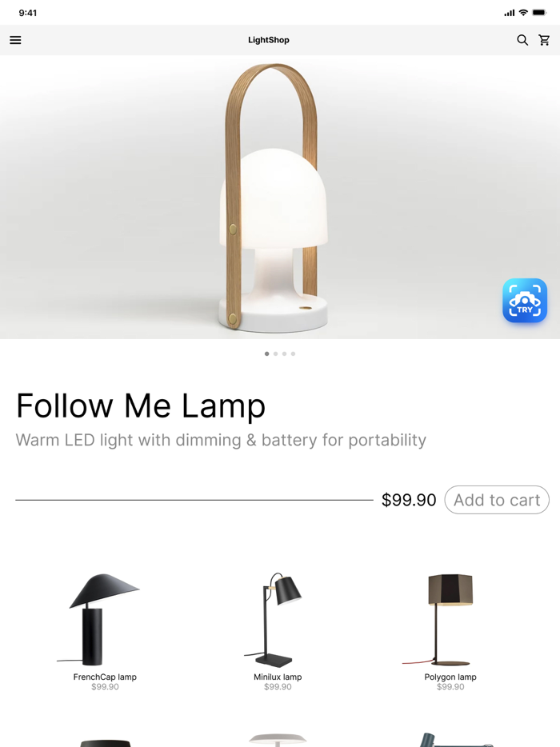This screenshot has height=747, width=560.
Task: Tap the $99.90 price label
Action: coord(409,500)
